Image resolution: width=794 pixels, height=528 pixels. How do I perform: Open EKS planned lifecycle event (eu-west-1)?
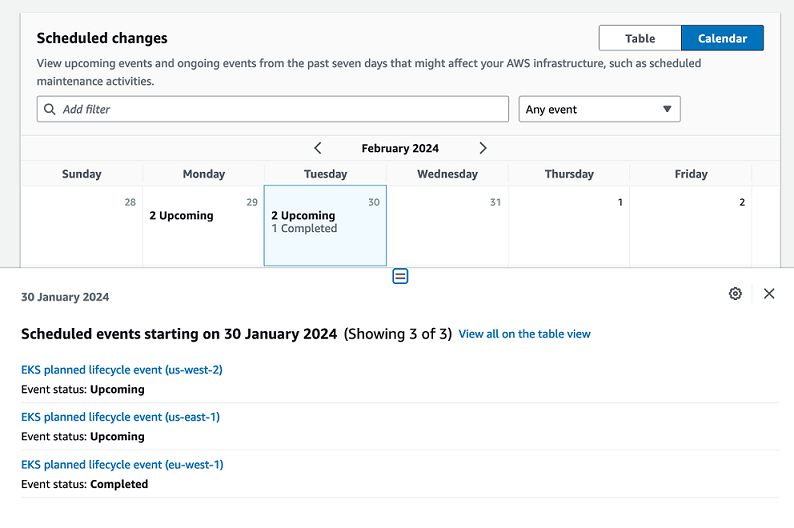tap(122, 465)
